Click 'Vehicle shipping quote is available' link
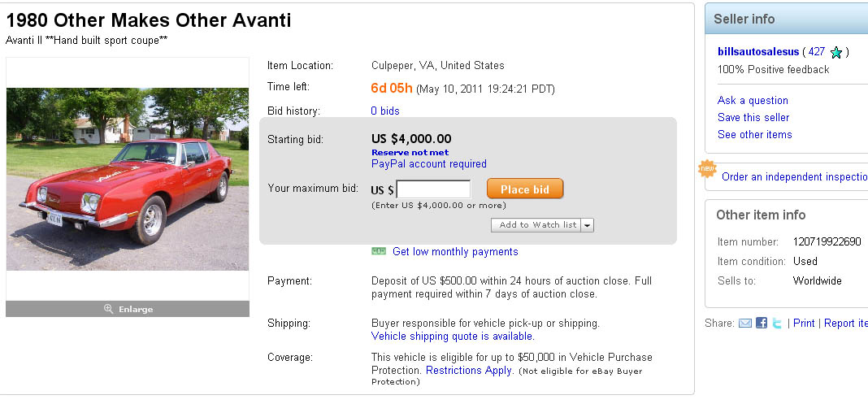 tap(453, 336)
